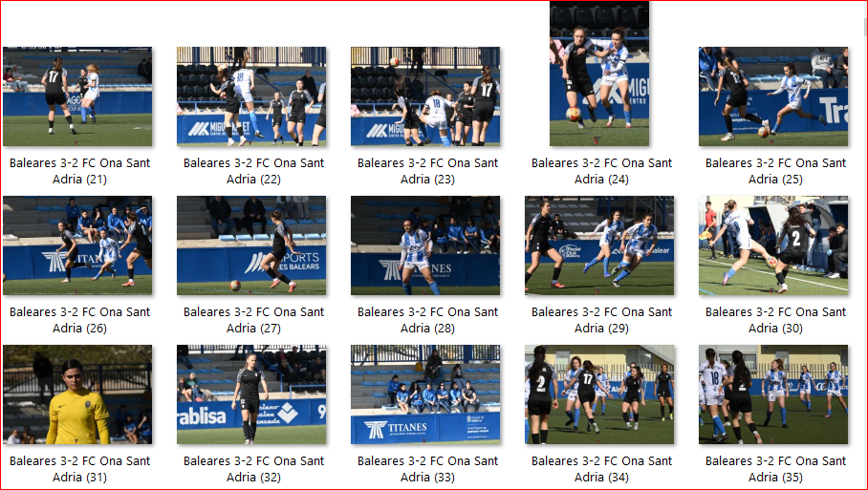868x490 pixels.
Task: Click the file name label ending (24)
Action: (601, 171)
